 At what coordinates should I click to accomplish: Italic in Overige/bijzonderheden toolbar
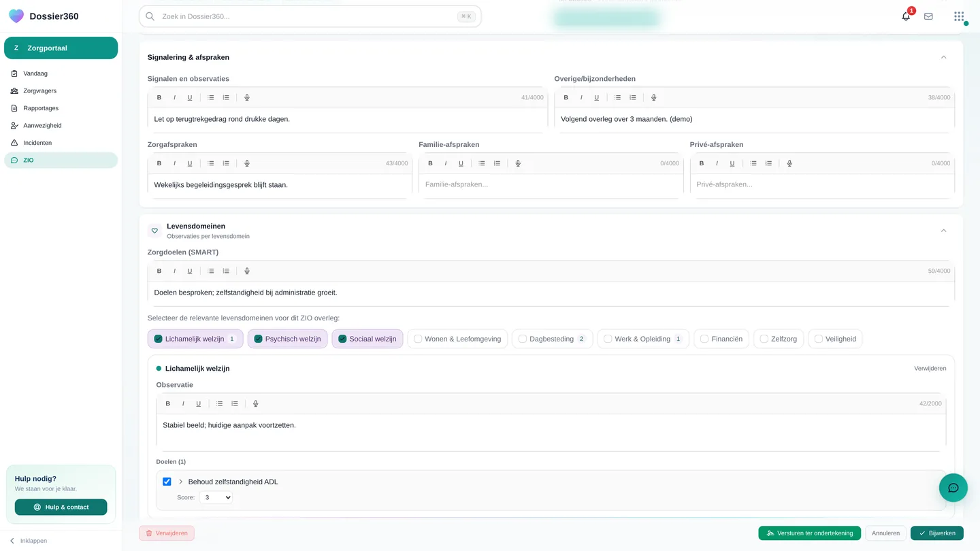[x=581, y=98]
